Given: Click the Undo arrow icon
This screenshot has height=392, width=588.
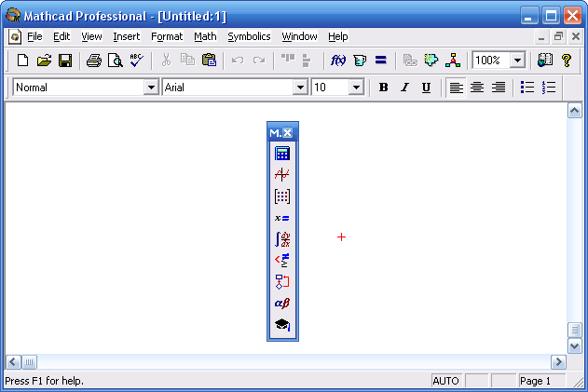Looking at the screenshot, I should click(238, 60).
